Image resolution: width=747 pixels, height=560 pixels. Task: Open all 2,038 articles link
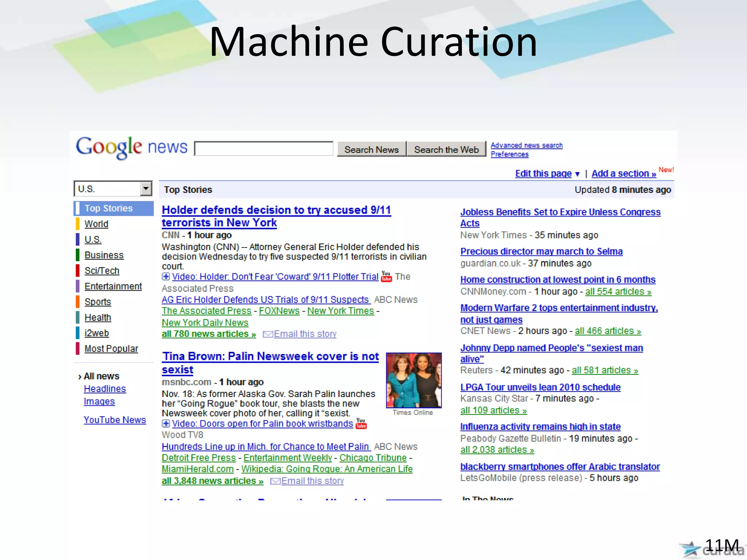[497, 450]
